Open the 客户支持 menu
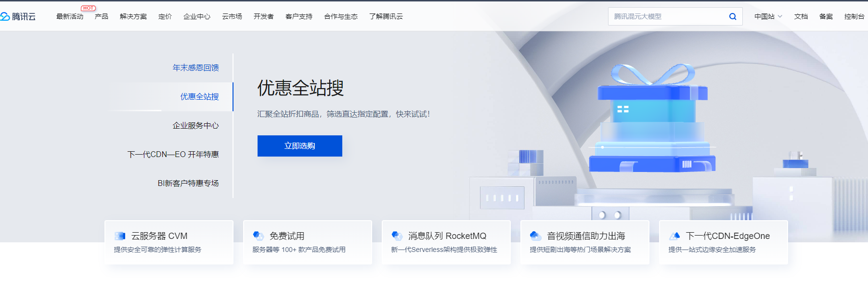Image resolution: width=868 pixels, height=290 pixels. point(299,16)
